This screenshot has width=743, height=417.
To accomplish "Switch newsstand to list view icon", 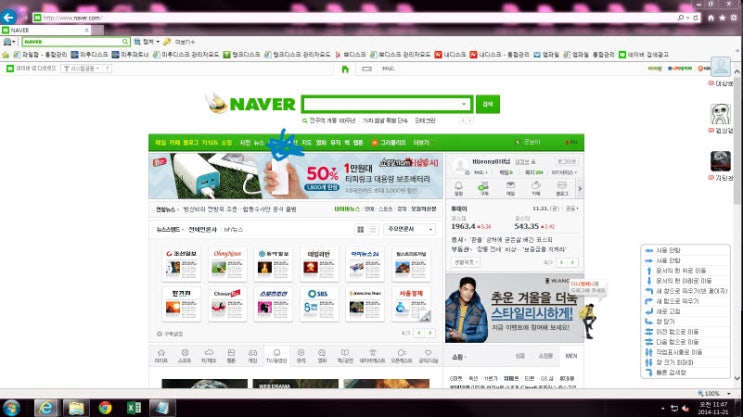I will 373,229.
